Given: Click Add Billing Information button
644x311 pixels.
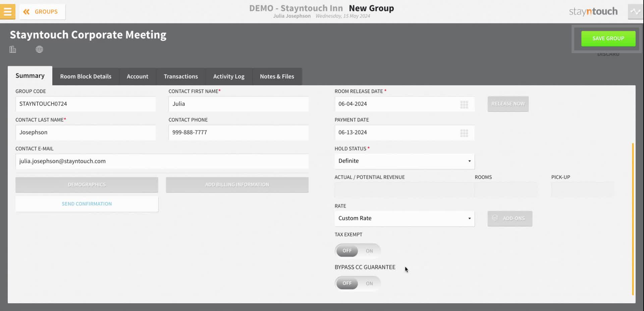Looking at the screenshot, I should coord(237,185).
